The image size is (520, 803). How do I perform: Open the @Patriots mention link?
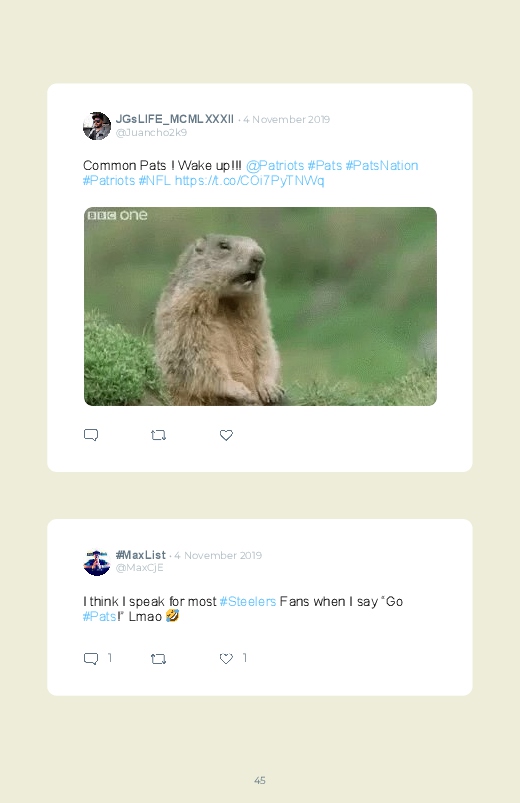[x=275, y=165]
